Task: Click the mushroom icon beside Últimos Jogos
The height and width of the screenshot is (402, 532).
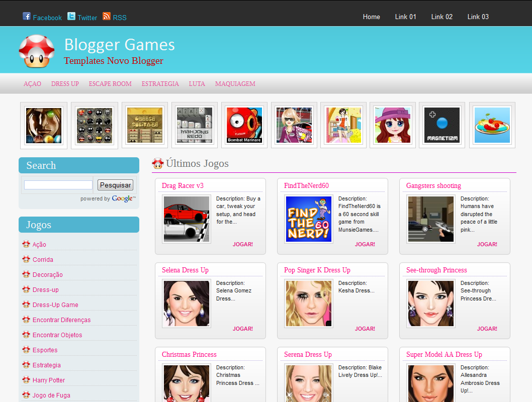Action: point(157,163)
